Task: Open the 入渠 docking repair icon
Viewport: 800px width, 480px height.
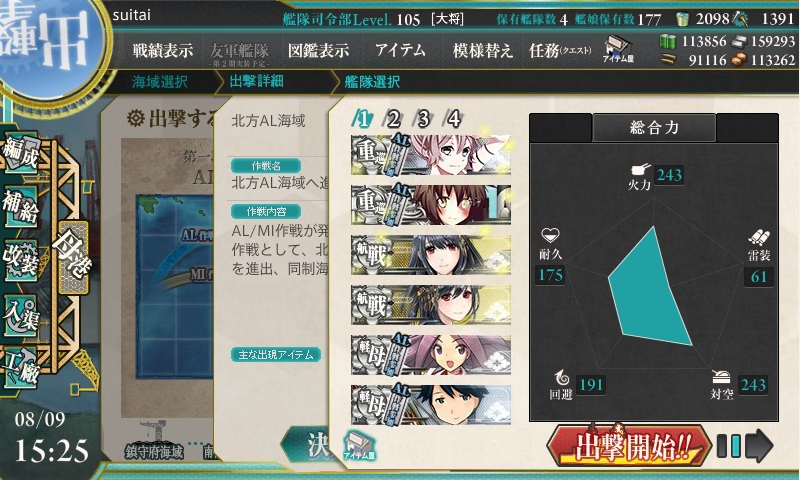Action: coord(21,316)
